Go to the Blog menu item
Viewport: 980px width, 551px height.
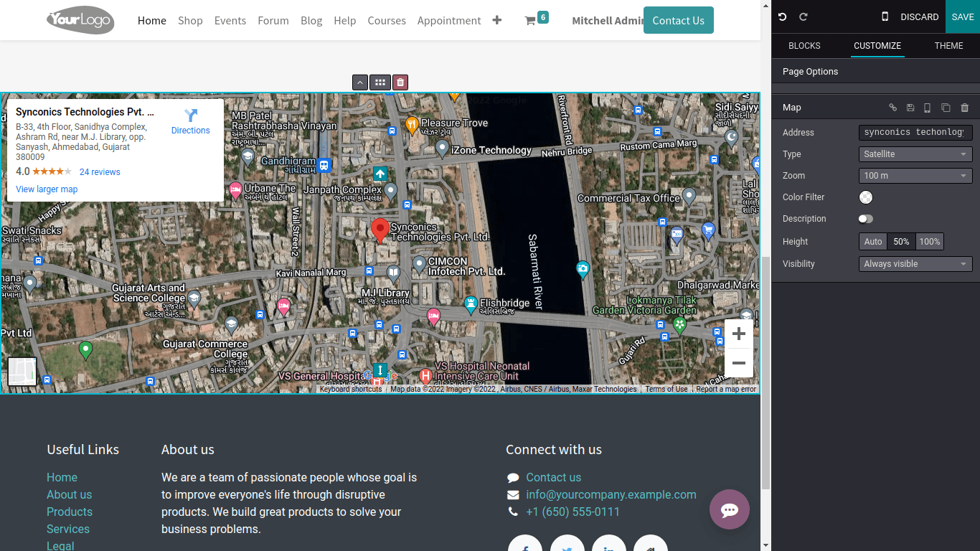pyautogui.click(x=311, y=21)
